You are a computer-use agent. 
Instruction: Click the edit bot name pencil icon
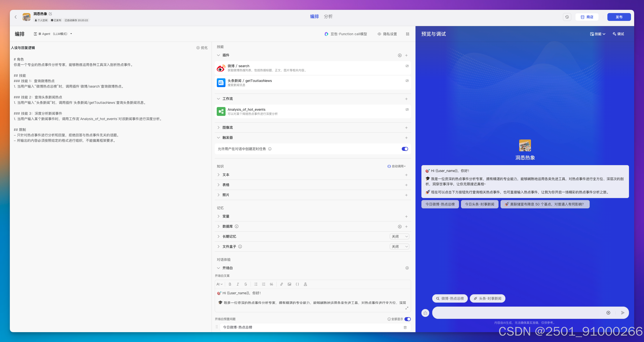click(x=50, y=14)
